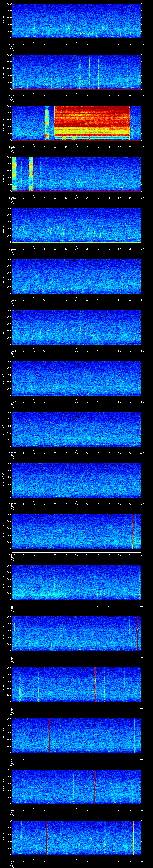
Task: Click the vertical line near second 56 at 13:11
Action: pos(133,531)
